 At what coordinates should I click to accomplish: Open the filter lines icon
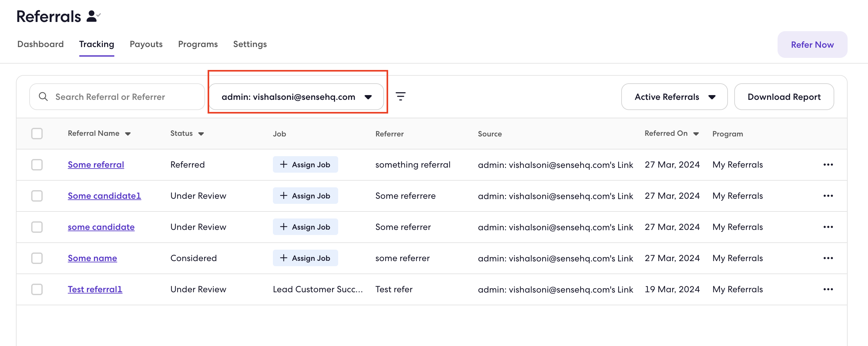click(400, 97)
